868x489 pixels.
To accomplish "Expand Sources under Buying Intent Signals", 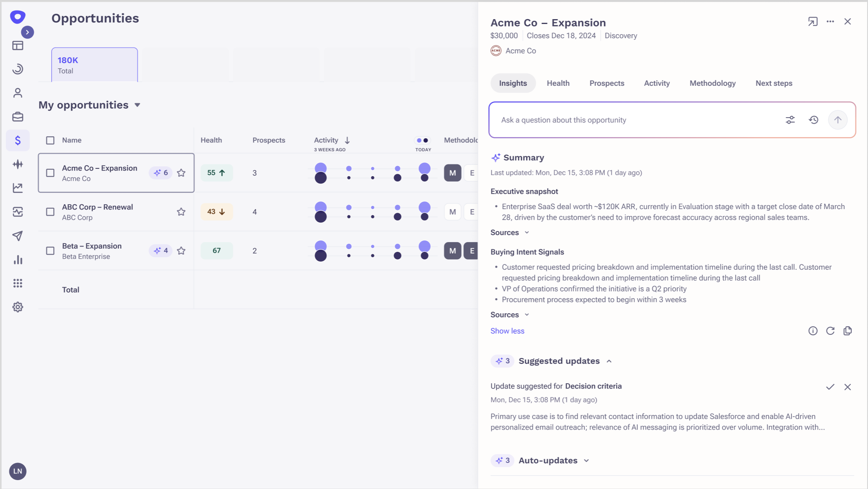I will coord(510,314).
